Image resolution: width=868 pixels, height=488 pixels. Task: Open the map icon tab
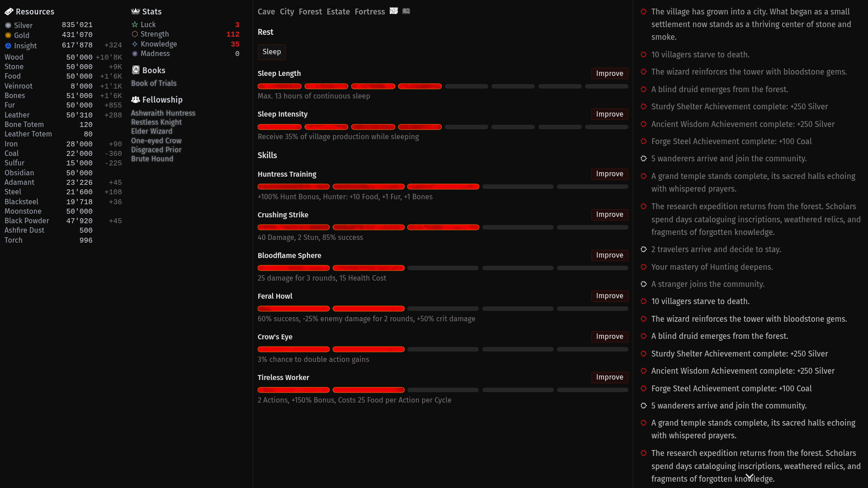(x=394, y=11)
